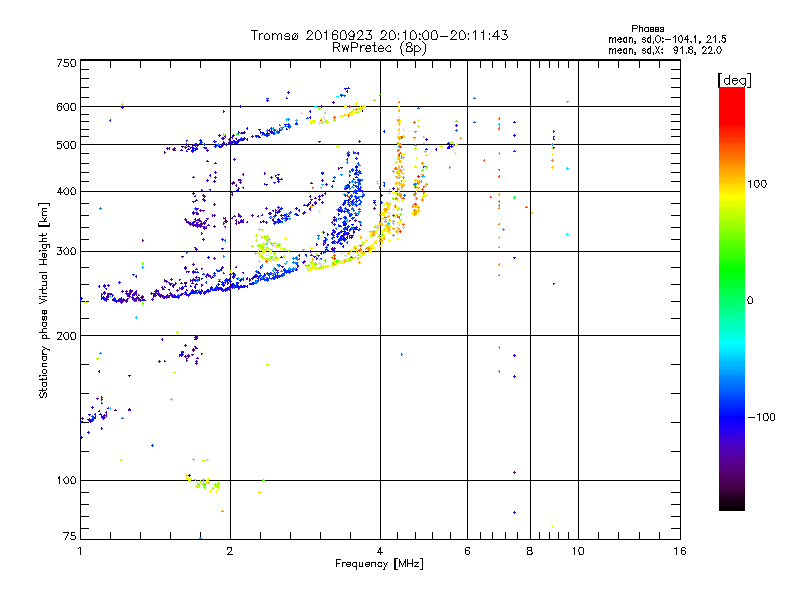The height and width of the screenshot is (600, 800).
Task: Click the '1' x-axis tick label
Action: [80, 551]
